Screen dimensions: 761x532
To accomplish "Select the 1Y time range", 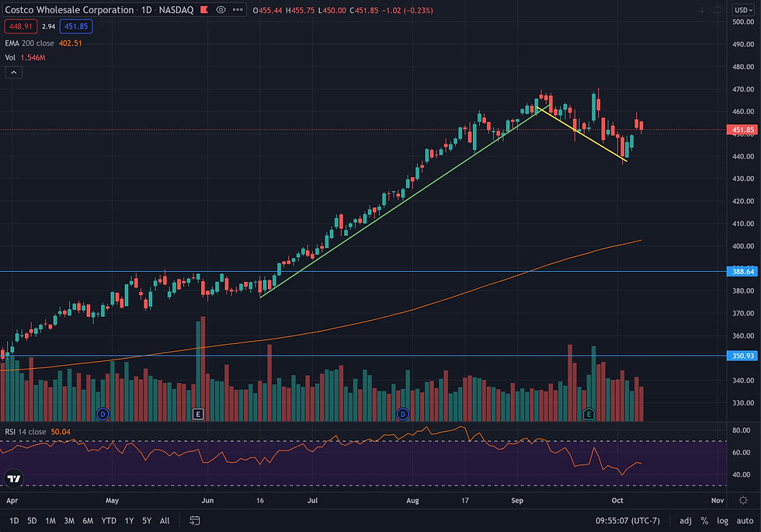I will pos(129,521).
